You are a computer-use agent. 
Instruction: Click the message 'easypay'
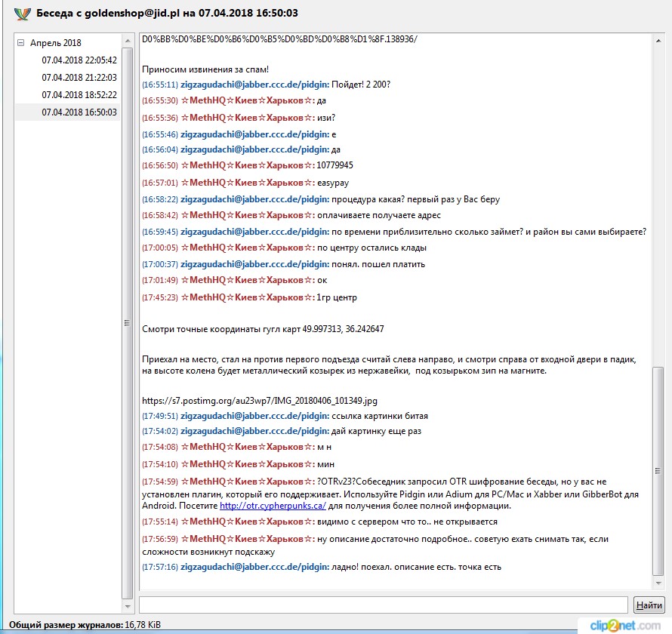pos(333,183)
